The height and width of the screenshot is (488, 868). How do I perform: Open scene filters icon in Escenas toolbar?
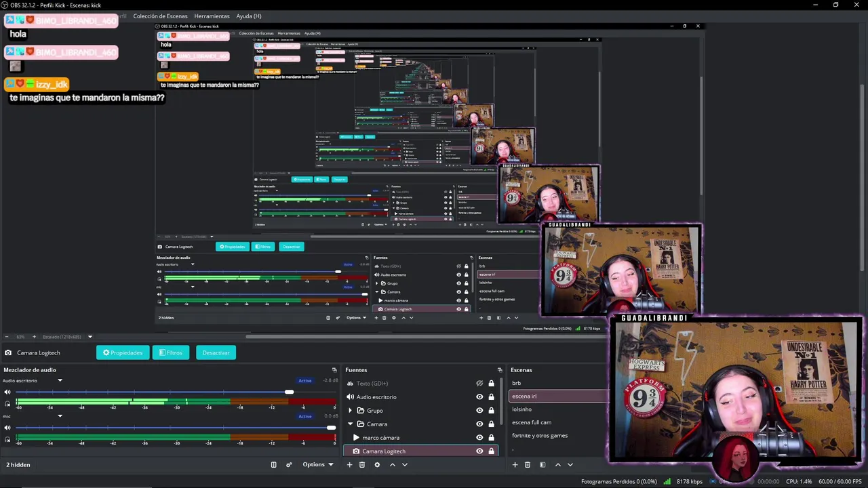point(542,464)
